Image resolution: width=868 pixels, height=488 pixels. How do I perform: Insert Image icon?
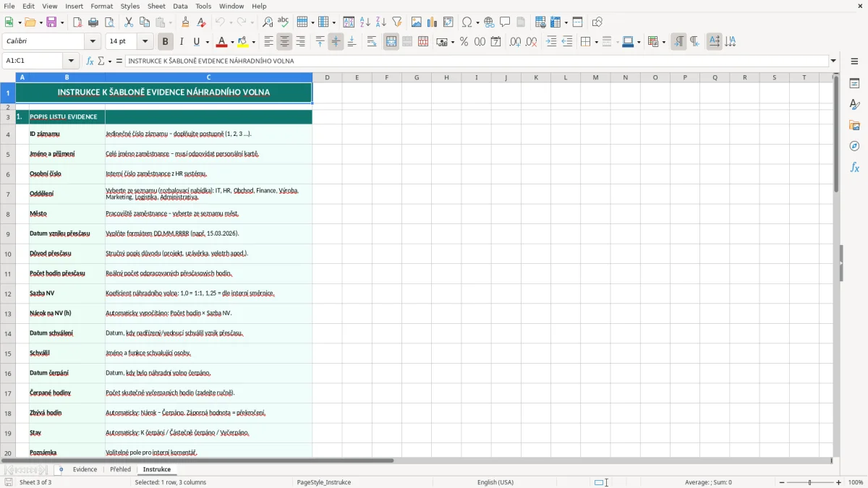[417, 22]
